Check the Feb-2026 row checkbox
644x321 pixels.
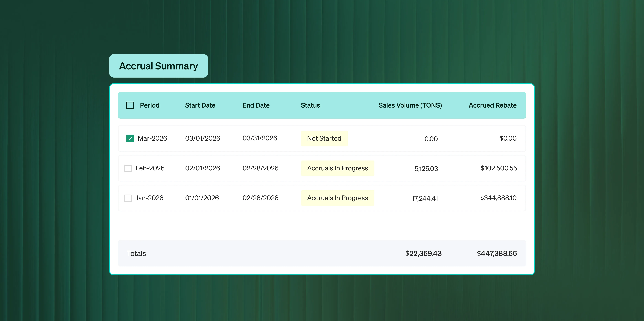[x=128, y=168]
